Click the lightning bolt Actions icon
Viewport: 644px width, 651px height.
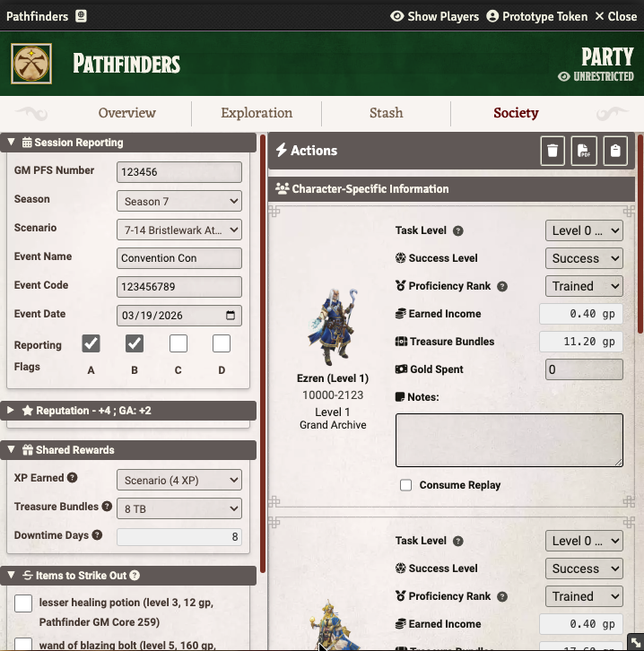point(282,150)
